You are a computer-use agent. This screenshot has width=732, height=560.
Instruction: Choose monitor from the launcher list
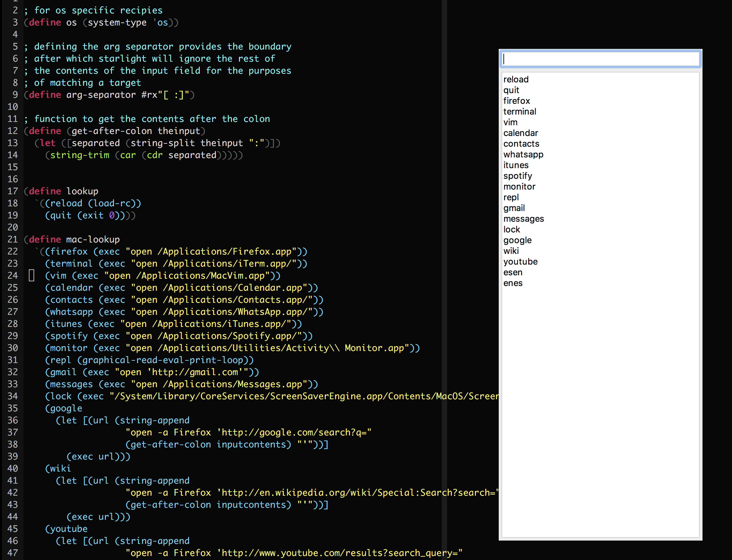coord(519,187)
